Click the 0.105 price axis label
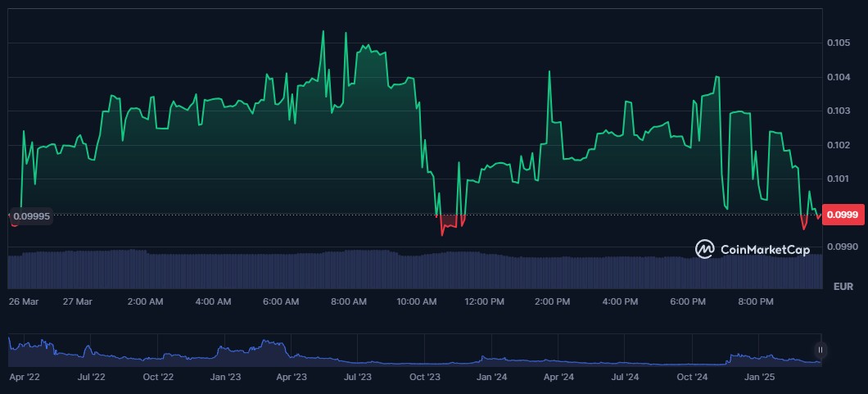Viewport: 868px width, 394px height. pos(838,43)
